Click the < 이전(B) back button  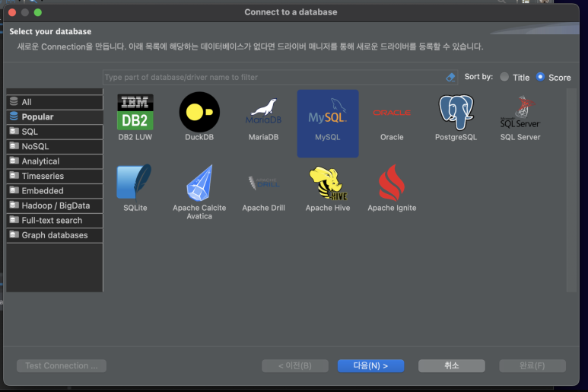tap(295, 366)
